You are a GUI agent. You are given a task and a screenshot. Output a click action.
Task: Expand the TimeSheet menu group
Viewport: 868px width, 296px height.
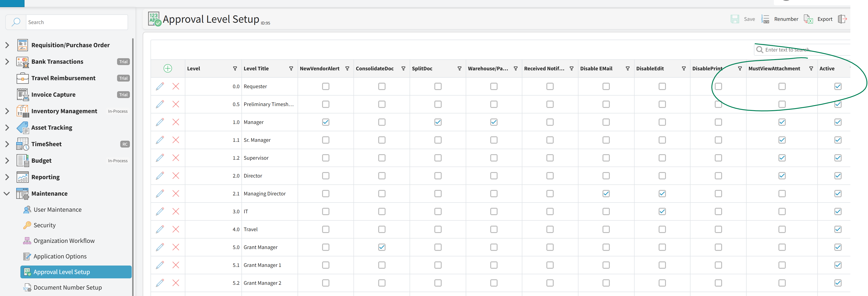point(7,144)
